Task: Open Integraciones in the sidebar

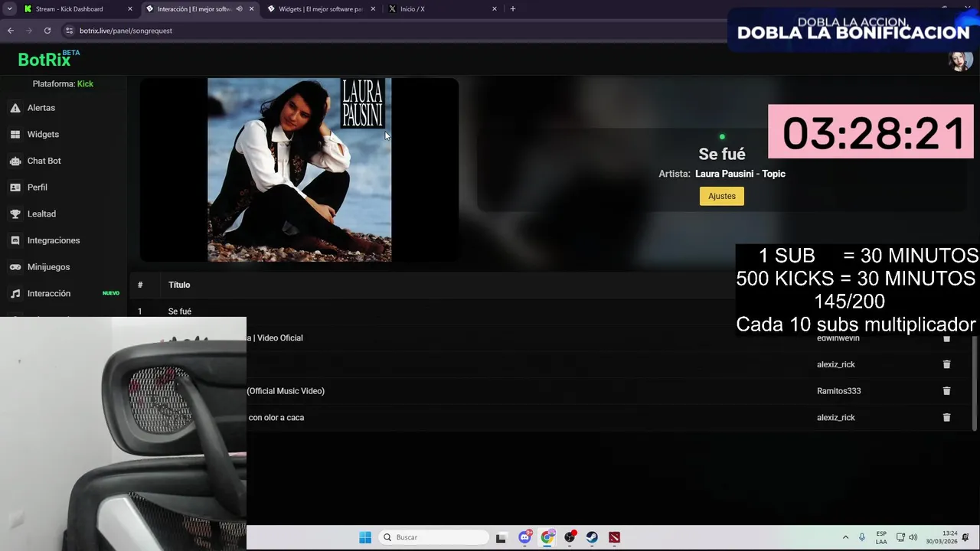Action: click(x=53, y=240)
